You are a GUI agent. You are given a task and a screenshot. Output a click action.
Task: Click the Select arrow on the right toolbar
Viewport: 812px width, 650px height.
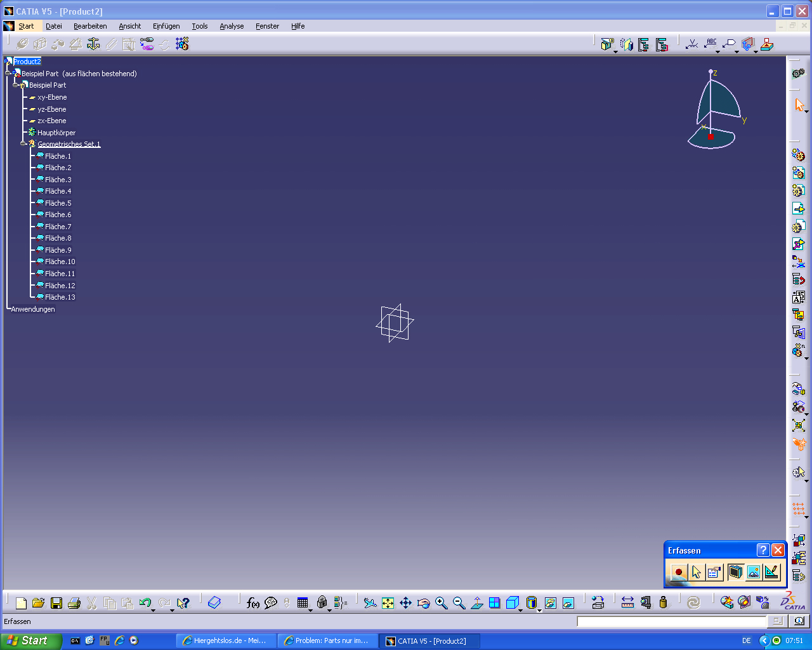pos(799,105)
